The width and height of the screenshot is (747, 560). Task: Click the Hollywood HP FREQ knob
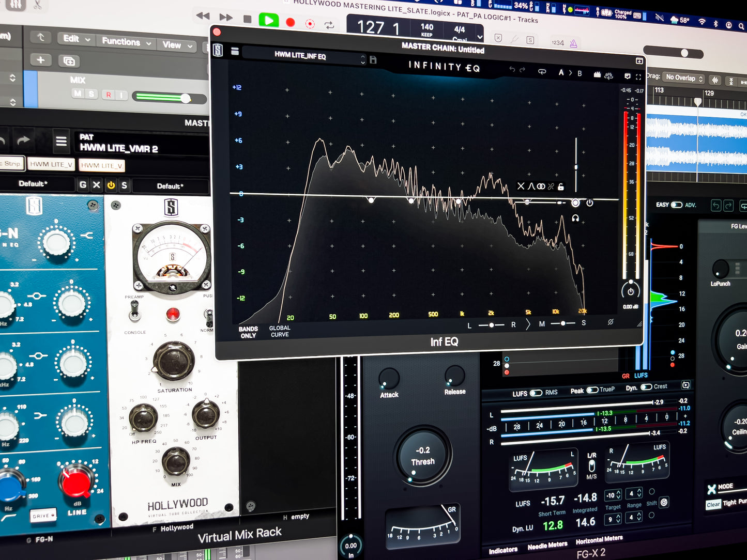click(x=143, y=418)
